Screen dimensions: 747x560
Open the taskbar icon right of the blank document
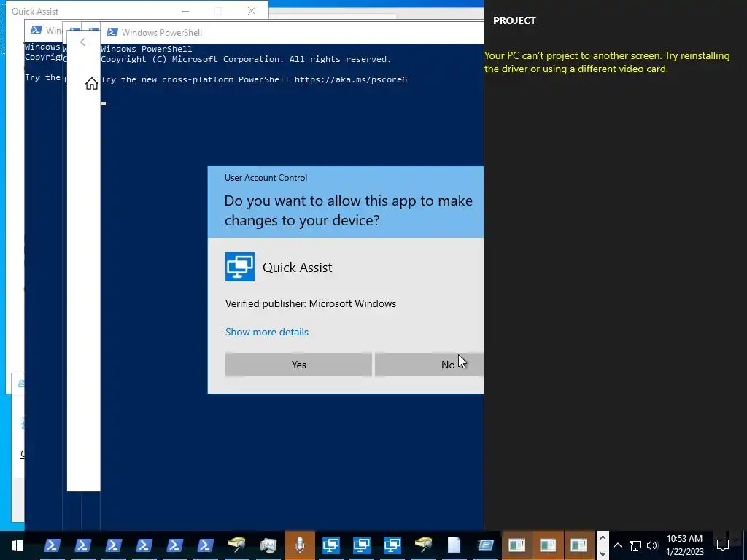(x=485, y=545)
